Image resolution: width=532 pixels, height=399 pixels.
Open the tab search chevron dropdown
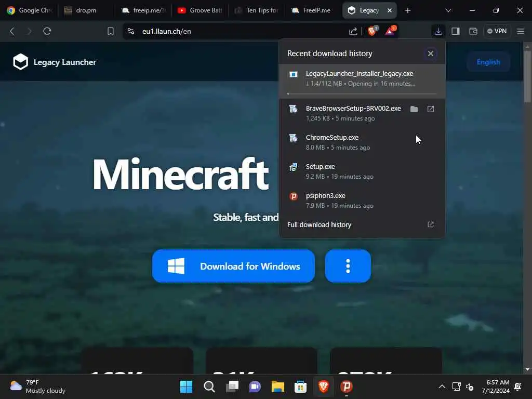point(448,10)
